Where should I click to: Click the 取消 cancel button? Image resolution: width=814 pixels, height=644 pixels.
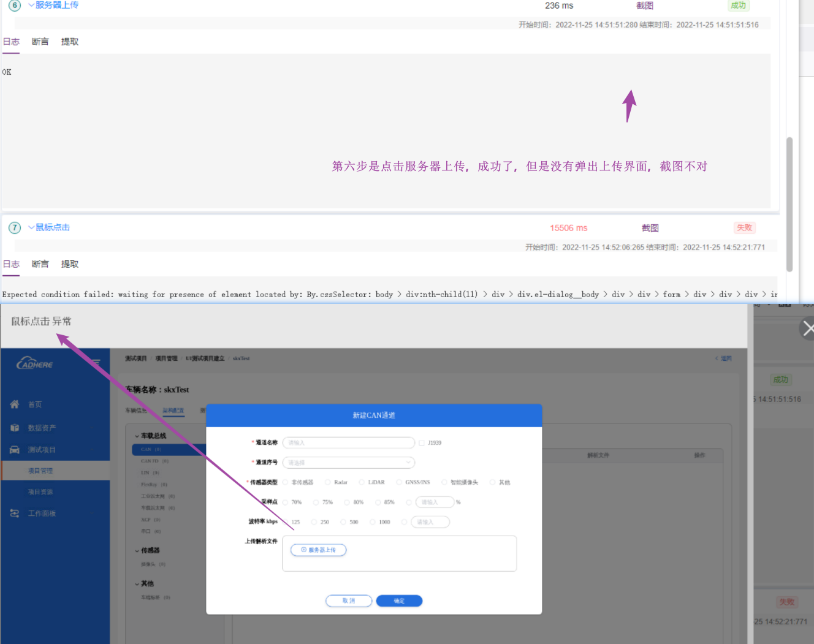(x=348, y=600)
